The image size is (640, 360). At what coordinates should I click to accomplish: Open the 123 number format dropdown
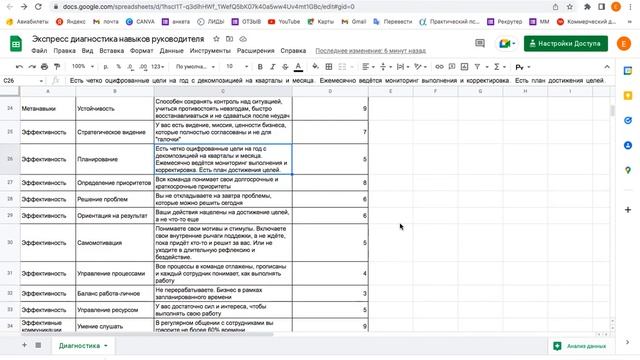click(158, 67)
